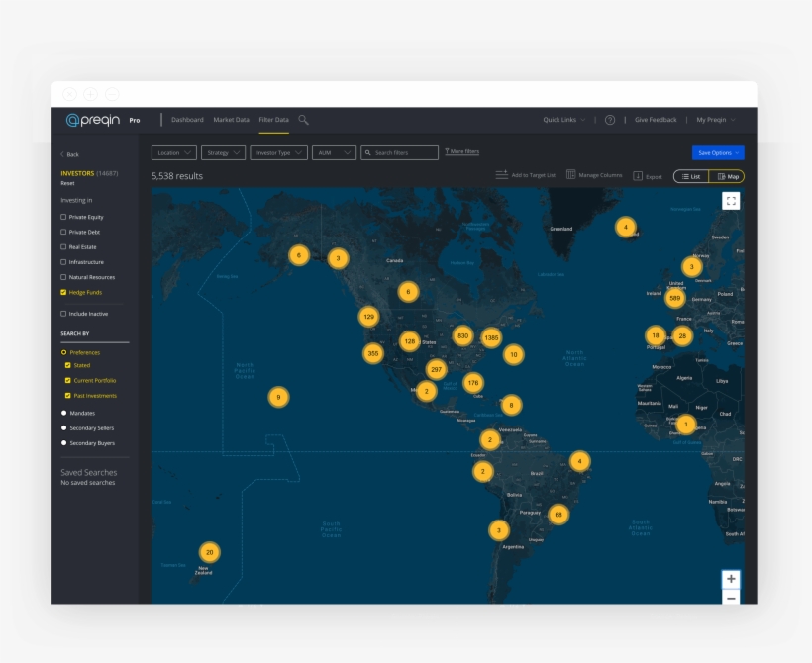Select the Mandates radio option
This screenshot has height=663, width=812.
[x=64, y=413]
